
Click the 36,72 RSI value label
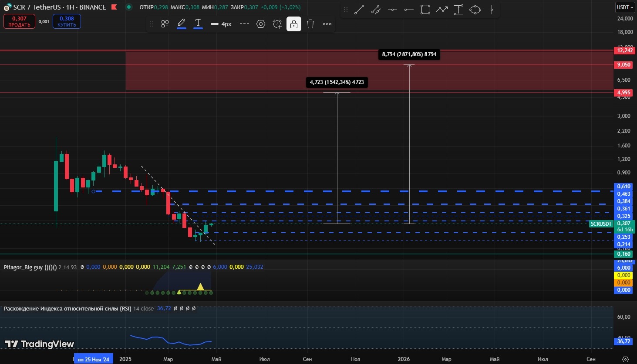pos(624,341)
